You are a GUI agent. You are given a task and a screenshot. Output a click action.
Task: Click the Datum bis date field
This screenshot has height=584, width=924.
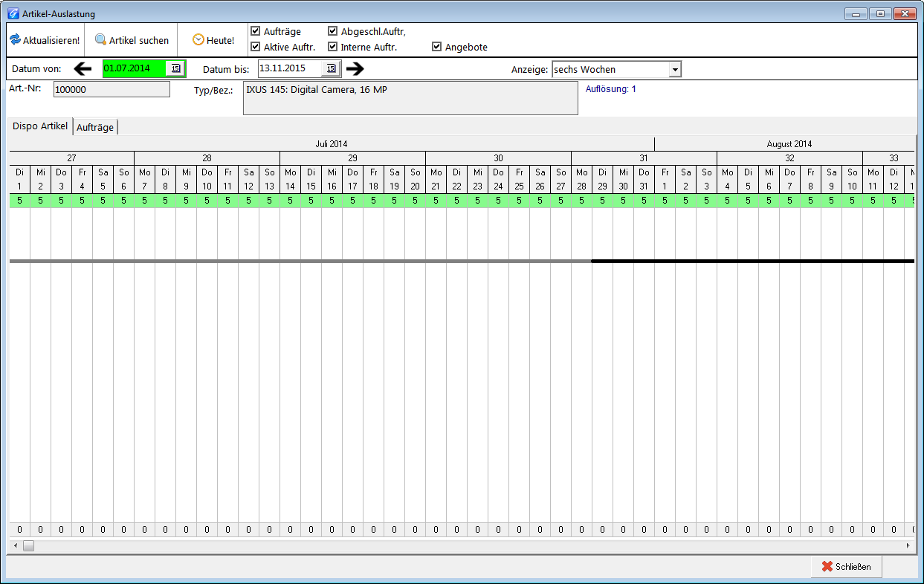[290, 68]
